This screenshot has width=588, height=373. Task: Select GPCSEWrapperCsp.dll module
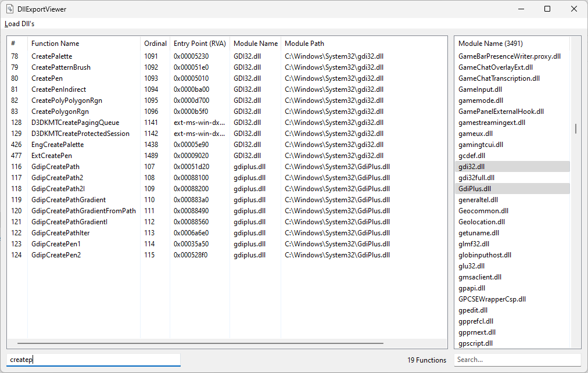[512, 299]
